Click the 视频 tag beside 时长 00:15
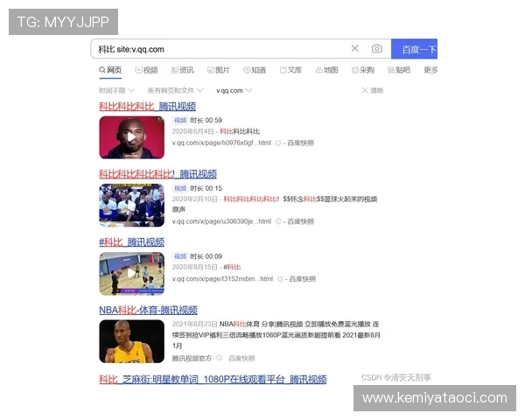The width and height of the screenshot is (525, 420). (180, 188)
